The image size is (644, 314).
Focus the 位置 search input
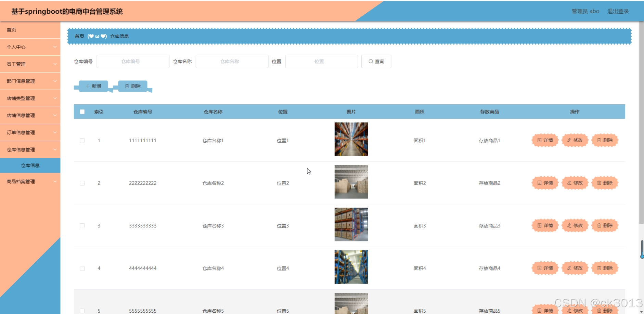322,62
